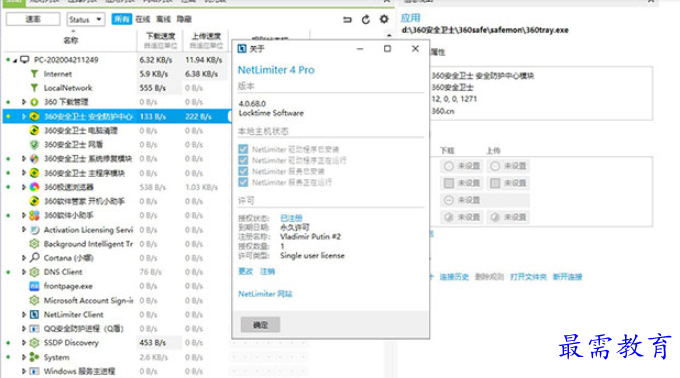Click the computer icon beside PC-202004211249
The width and height of the screenshot is (680, 378).
pyautogui.click(x=25, y=59)
